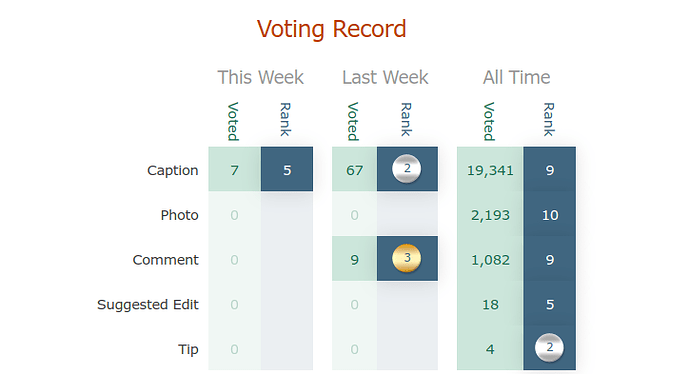Click the Voting Record title

(331, 29)
